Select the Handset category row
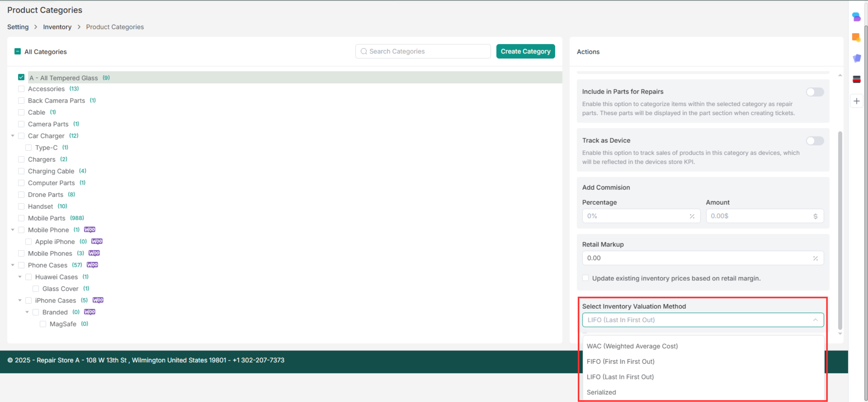 (x=40, y=206)
